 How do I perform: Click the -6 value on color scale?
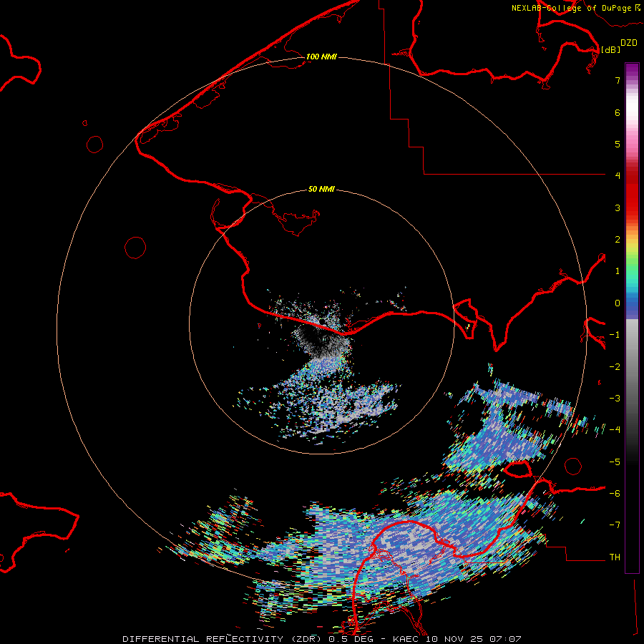[x=615, y=494]
